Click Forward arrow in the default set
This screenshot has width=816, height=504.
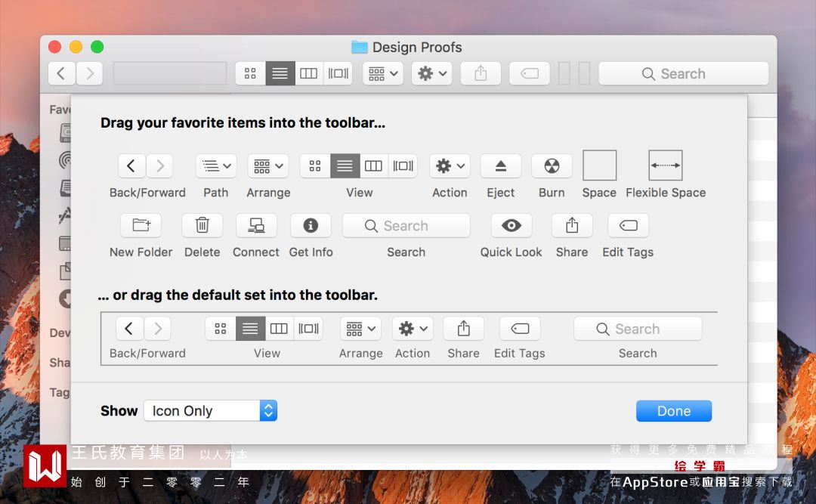click(x=158, y=329)
